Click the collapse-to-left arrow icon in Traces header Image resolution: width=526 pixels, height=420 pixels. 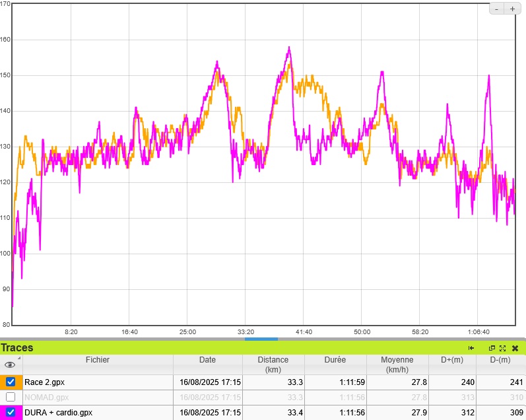coord(471,348)
